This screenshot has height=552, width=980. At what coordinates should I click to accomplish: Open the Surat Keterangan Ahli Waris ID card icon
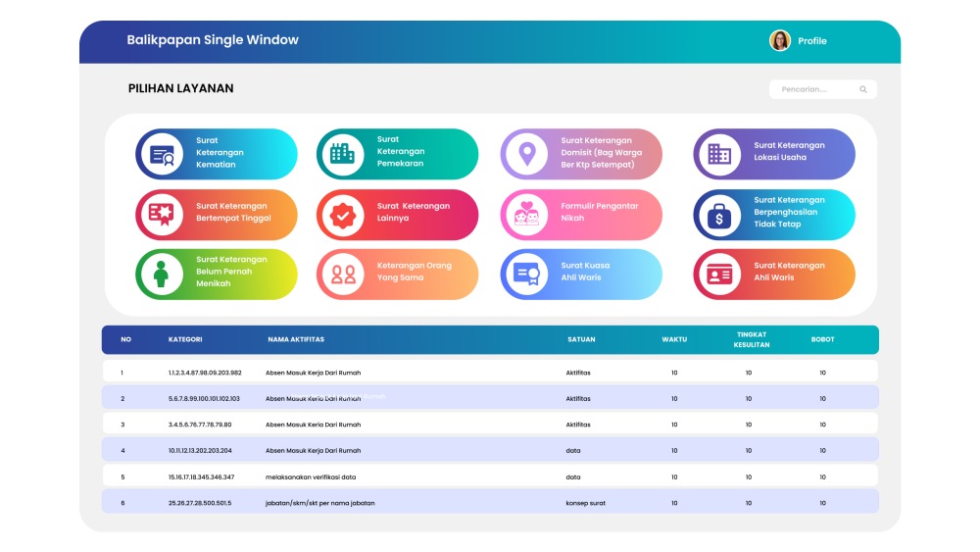(719, 275)
